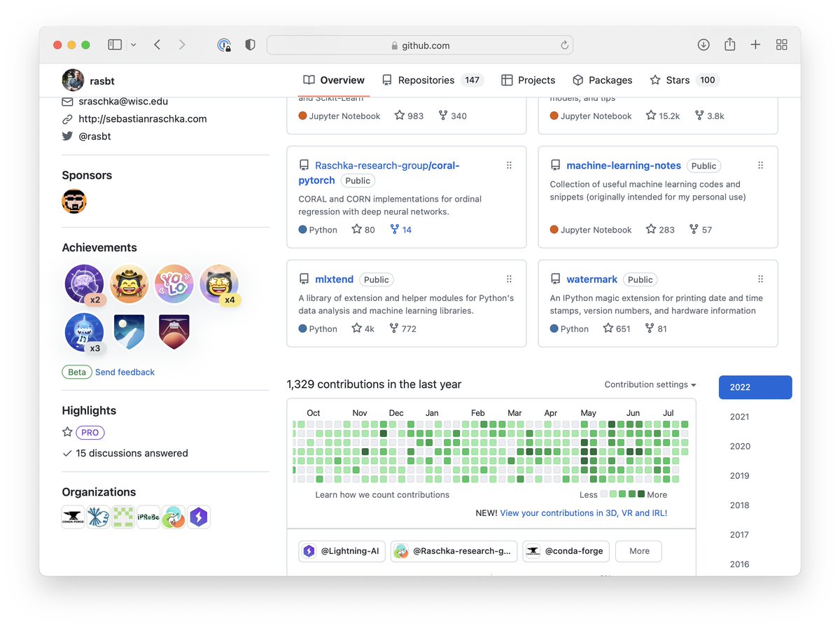The height and width of the screenshot is (628, 840).
Task: Click the Mars Helicopter Contributor badge
Action: pyautogui.click(x=174, y=332)
